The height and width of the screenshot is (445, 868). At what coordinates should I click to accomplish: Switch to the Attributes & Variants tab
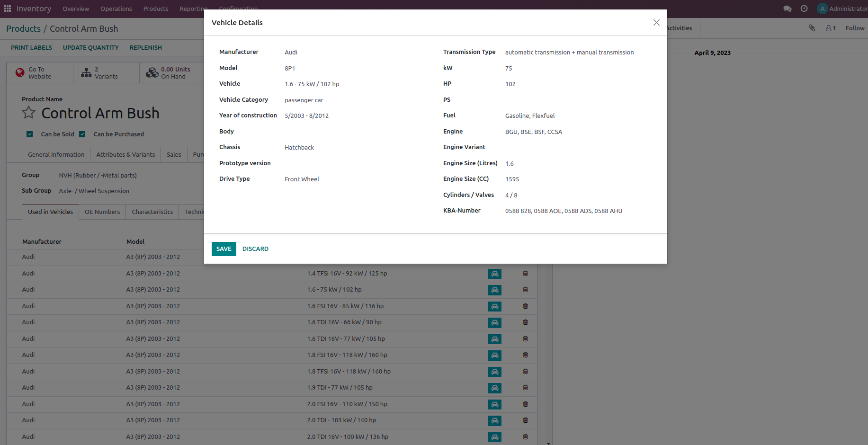(125, 155)
